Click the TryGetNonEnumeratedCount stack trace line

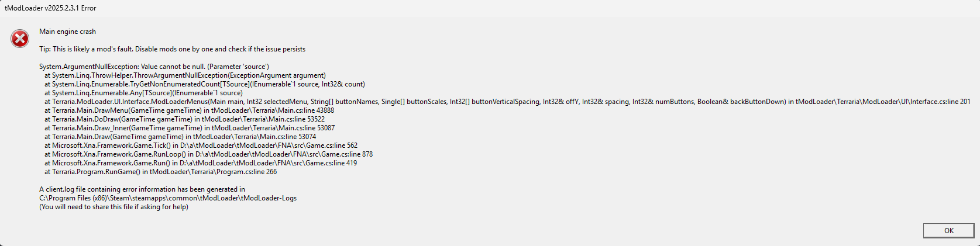(205, 84)
